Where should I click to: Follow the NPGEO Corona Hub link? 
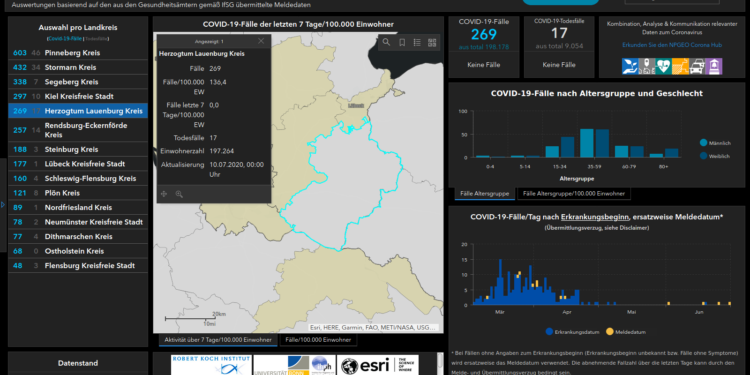pyautogui.click(x=672, y=45)
